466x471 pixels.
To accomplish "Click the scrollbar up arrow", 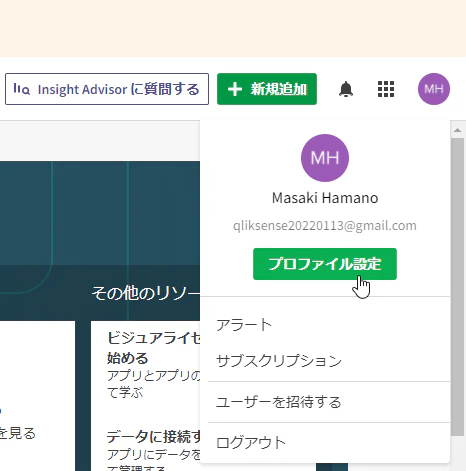I will click(x=457, y=130).
